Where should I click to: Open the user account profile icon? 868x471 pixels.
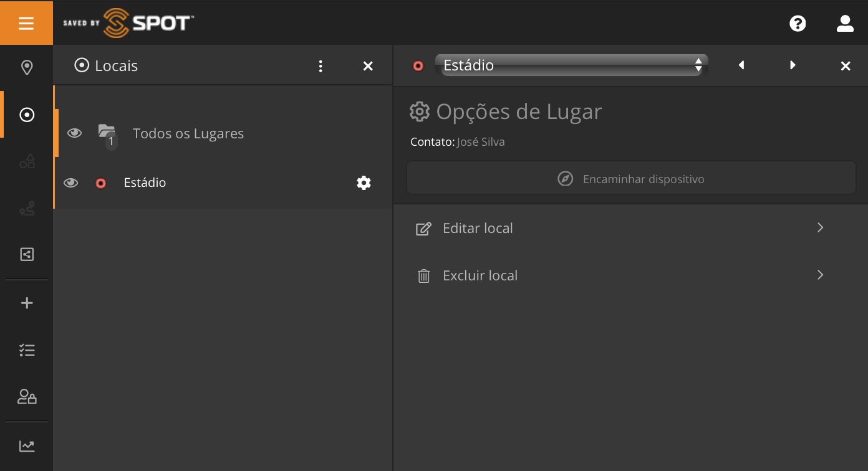(x=844, y=24)
